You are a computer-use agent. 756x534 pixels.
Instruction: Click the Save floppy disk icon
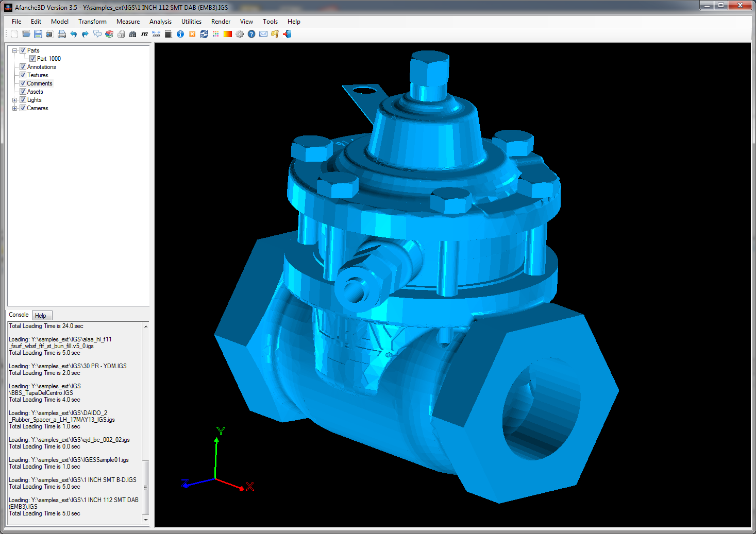(38, 34)
